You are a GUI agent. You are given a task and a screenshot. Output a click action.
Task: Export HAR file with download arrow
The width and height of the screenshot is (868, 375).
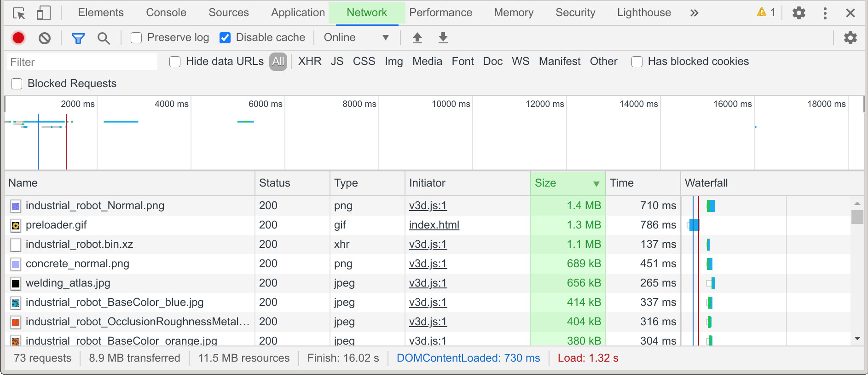443,38
